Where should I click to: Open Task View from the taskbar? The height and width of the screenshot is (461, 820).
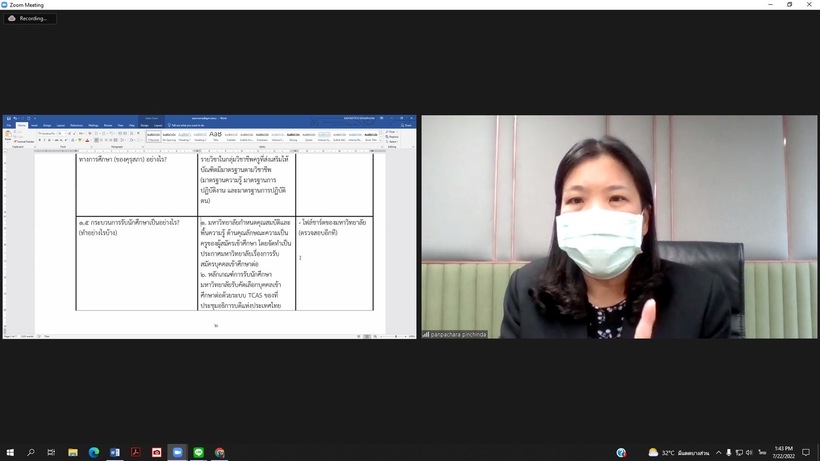tap(51, 452)
